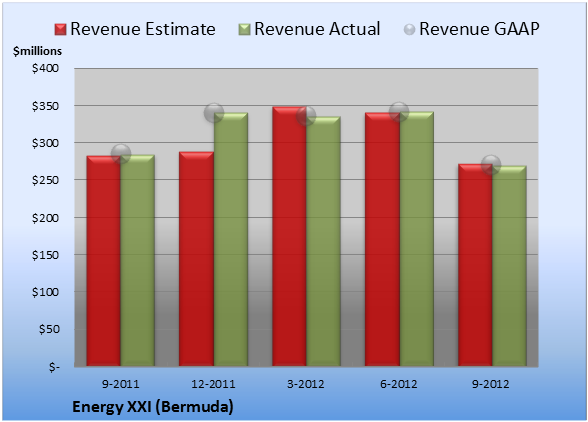Screen dimensions: 588x422
Task: Select the green actual bar for 6-2012
Action: (416, 239)
